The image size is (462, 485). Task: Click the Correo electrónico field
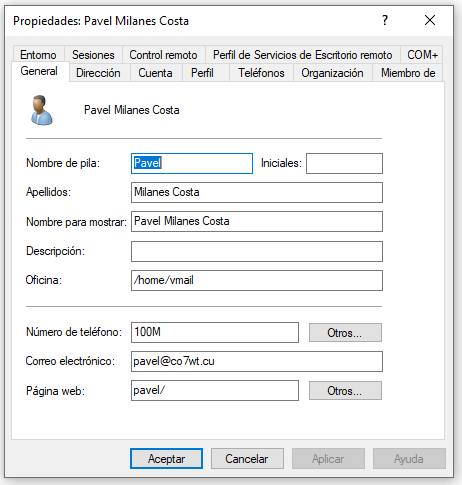coord(257,361)
